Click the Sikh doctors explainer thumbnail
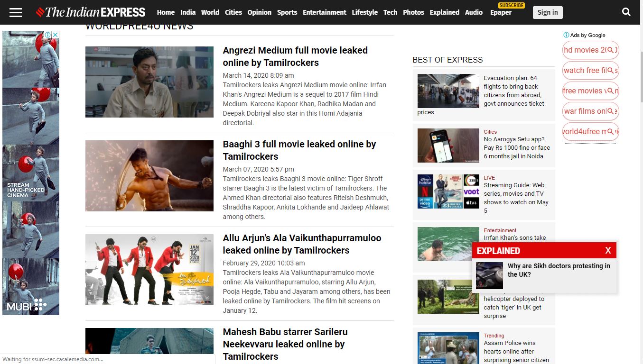 (489, 276)
